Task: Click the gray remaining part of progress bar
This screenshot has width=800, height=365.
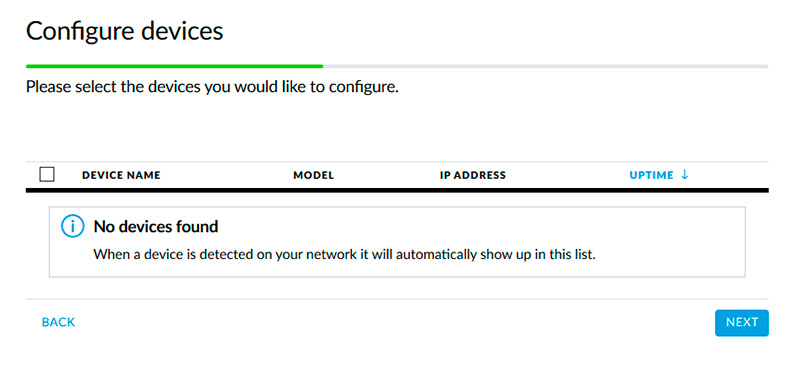Action: 546,66
